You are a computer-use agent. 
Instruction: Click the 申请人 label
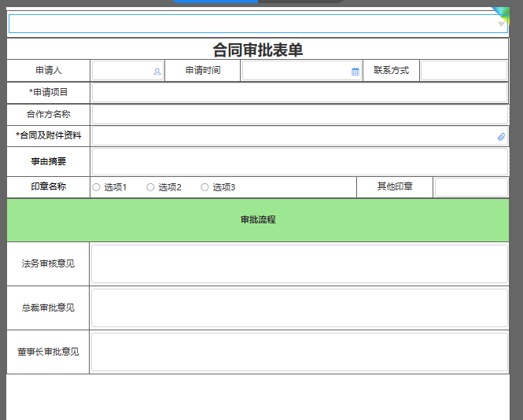click(48, 70)
